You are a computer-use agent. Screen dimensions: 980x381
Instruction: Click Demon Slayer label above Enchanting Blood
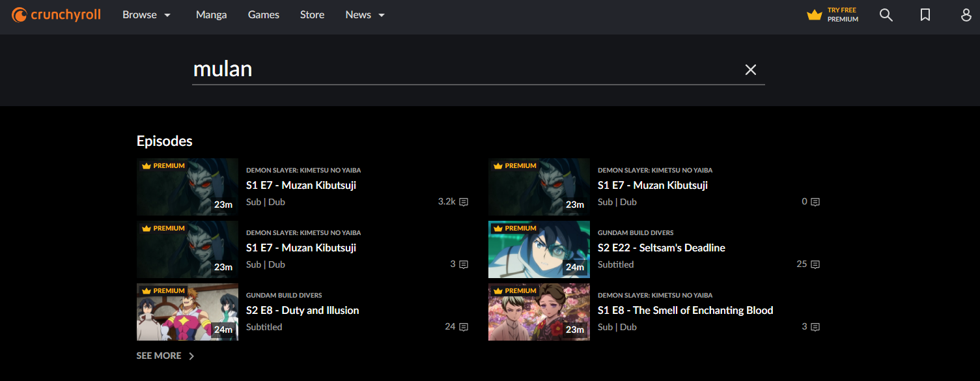pos(655,295)
